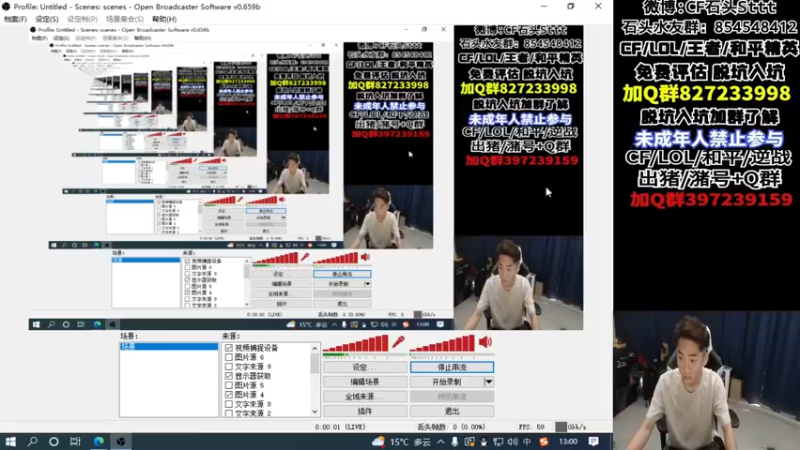Click the tray icon with the orange dot
The height and width of the screenshot is (450, 800).
(469, 442)
